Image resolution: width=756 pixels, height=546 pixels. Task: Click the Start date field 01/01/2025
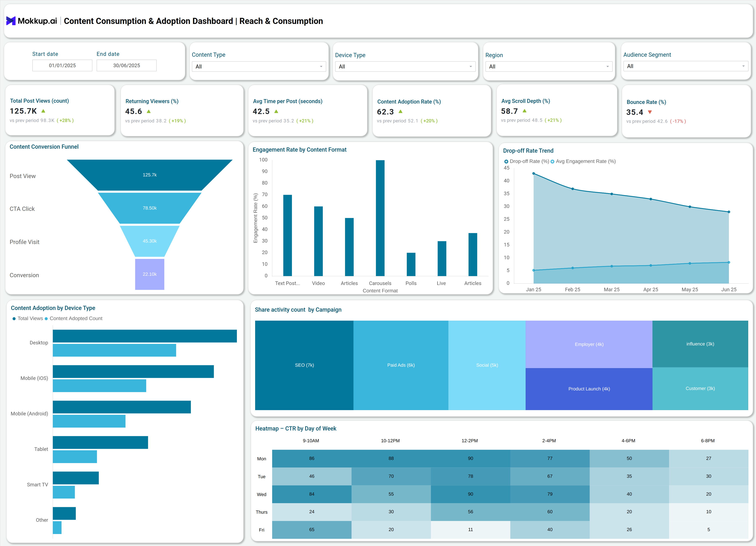[x=62, y=65]
